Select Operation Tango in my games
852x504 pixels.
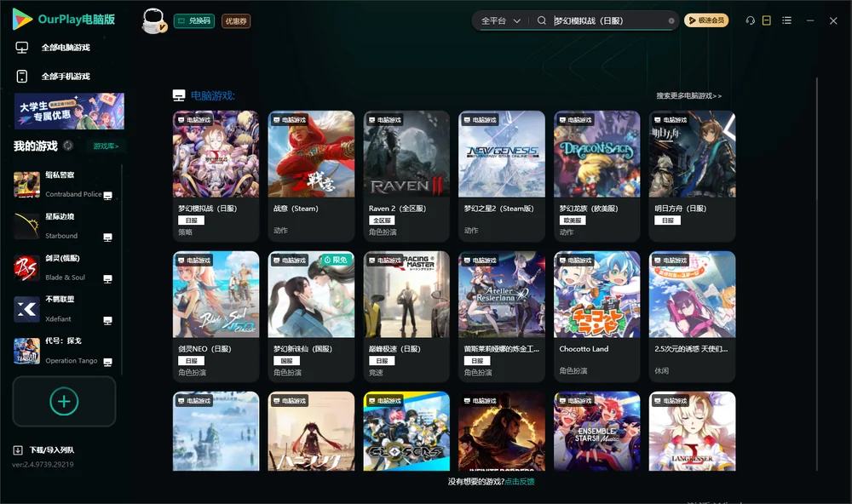[x=62, y=351]
